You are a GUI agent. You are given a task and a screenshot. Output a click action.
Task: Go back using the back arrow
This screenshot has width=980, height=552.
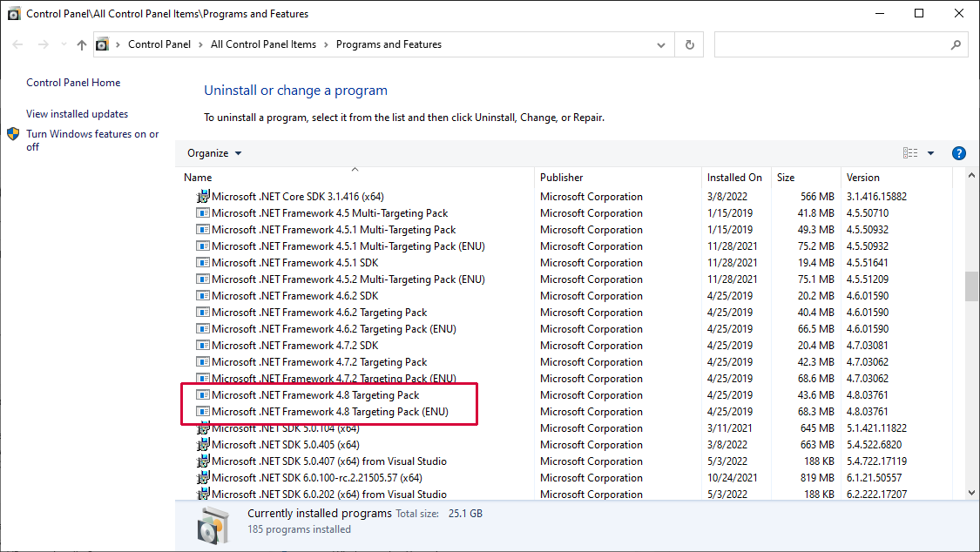coord(17,44)
